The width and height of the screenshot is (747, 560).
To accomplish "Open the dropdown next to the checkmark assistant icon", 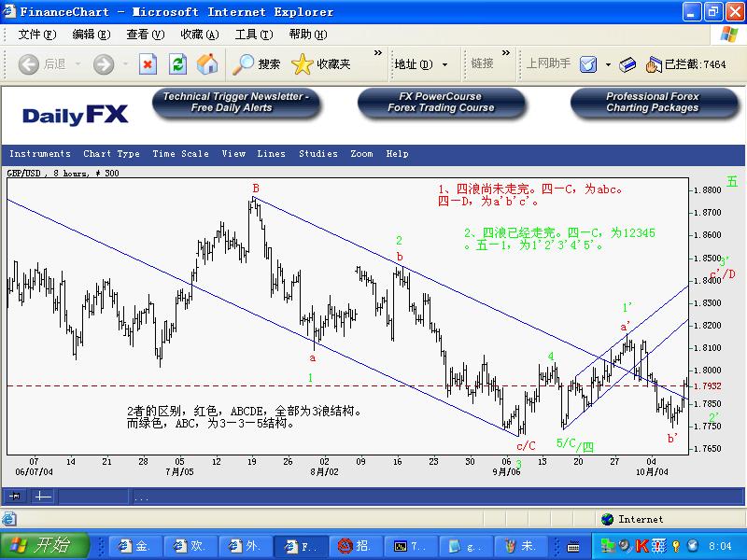I will tap(608, 64).
